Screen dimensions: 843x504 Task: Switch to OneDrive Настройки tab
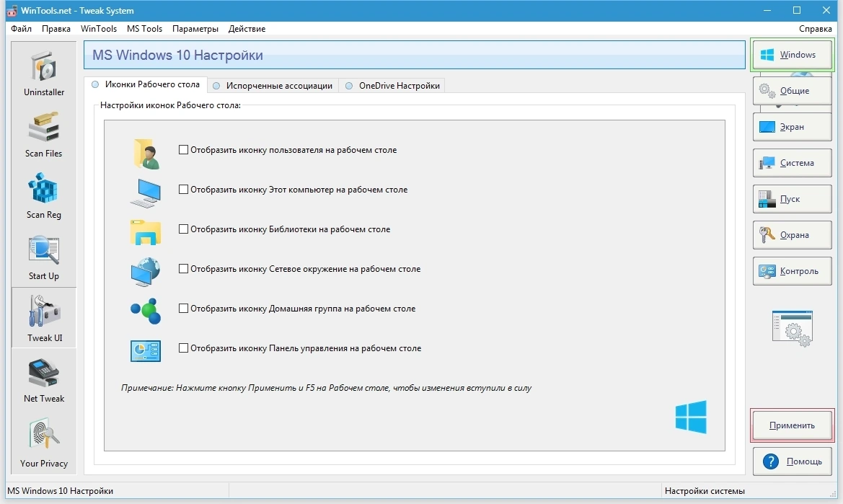click(392, 86)
